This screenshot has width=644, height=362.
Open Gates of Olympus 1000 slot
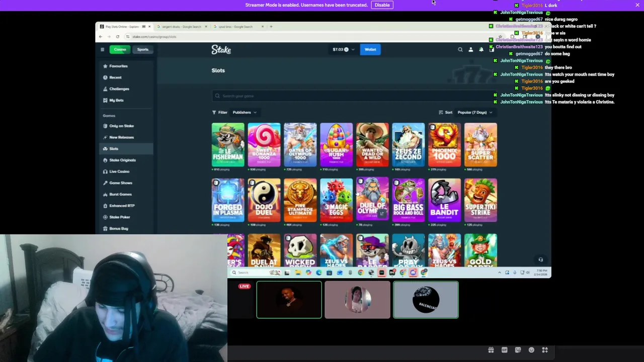point(300,144)
